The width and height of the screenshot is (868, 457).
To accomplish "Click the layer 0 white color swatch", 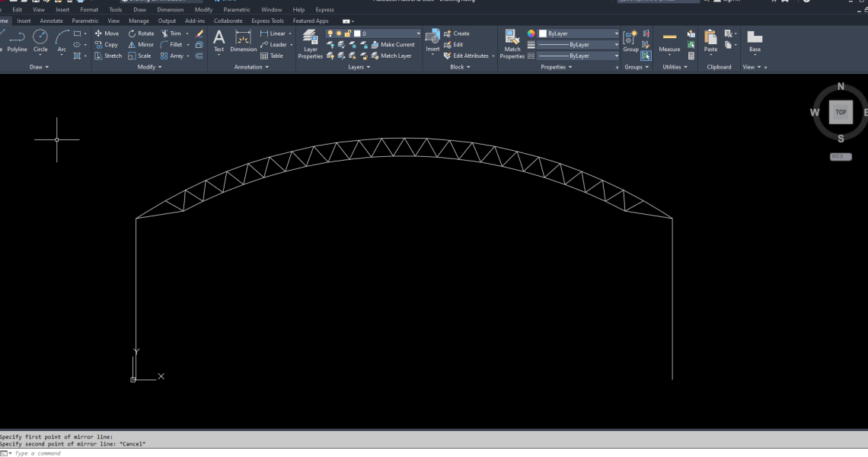I will (x=357, y=34).
